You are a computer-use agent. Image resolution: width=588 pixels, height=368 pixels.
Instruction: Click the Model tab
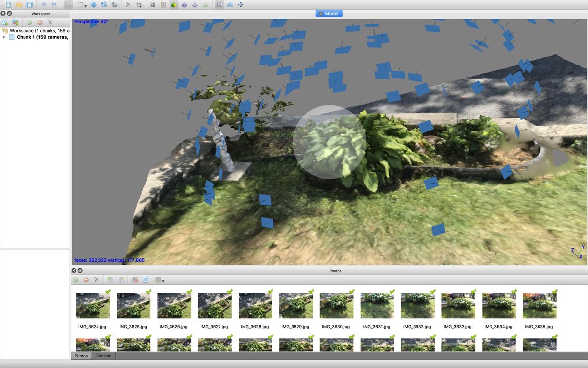pyautogui.click(x=329, y=13)
